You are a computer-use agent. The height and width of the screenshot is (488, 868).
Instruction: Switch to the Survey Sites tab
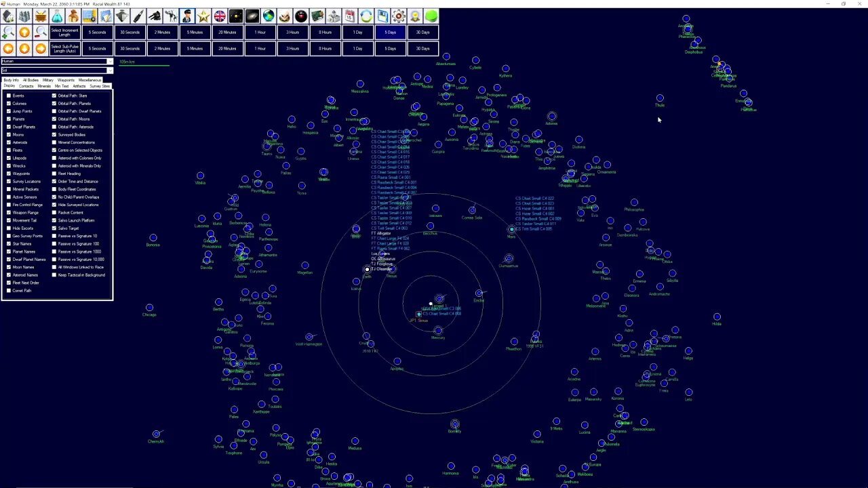point(100,86)
